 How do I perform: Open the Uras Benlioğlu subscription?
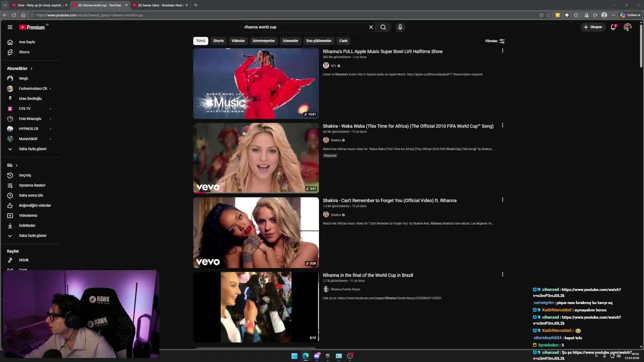click(x=30, y=99)
